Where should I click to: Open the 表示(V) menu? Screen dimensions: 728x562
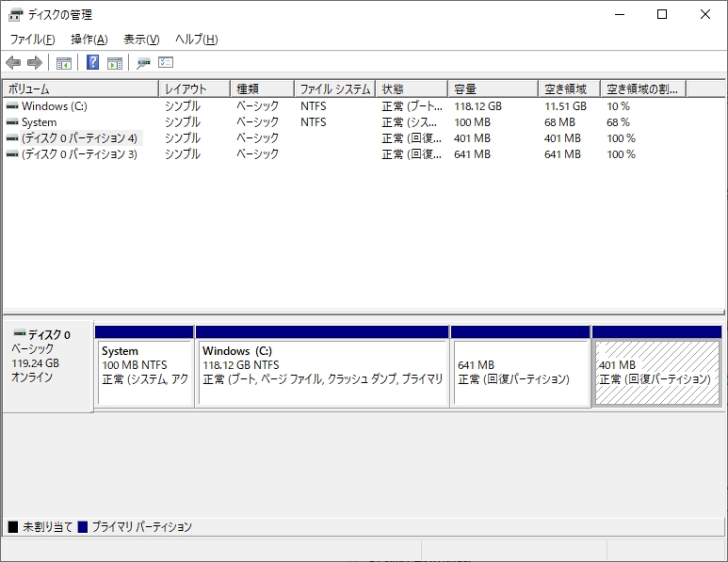pyautogui.click(x=141, y=40)
